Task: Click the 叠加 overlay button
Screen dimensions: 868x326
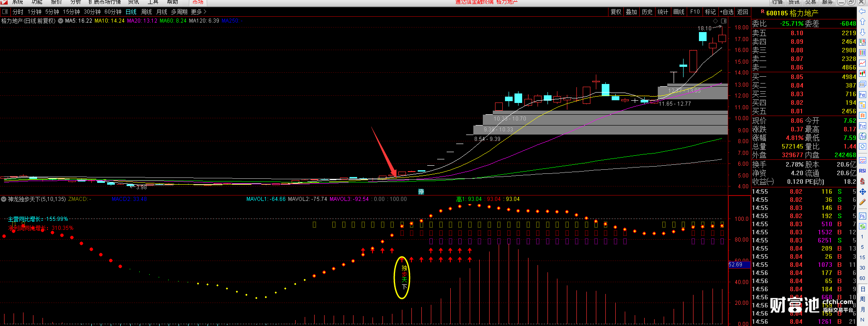Action: 632,12
